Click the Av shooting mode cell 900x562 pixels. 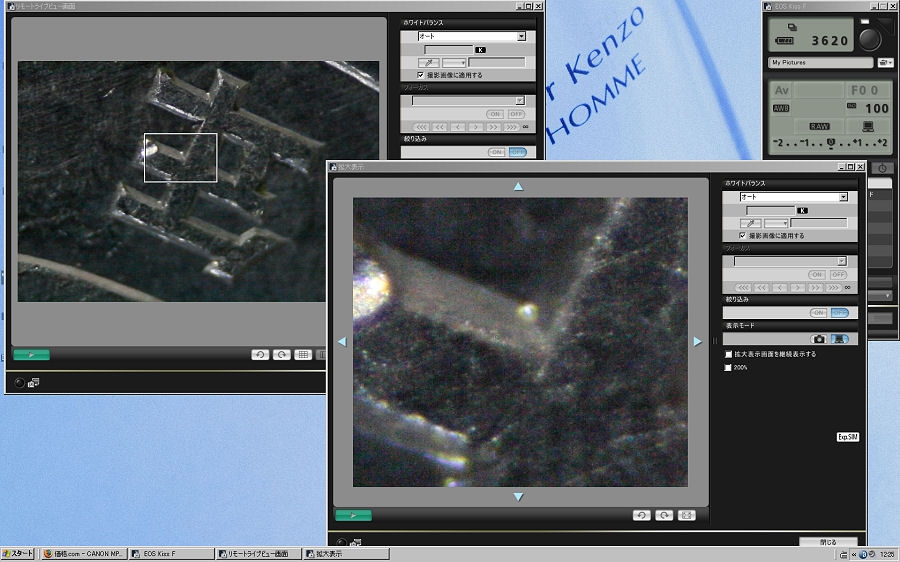pos(782,90)
